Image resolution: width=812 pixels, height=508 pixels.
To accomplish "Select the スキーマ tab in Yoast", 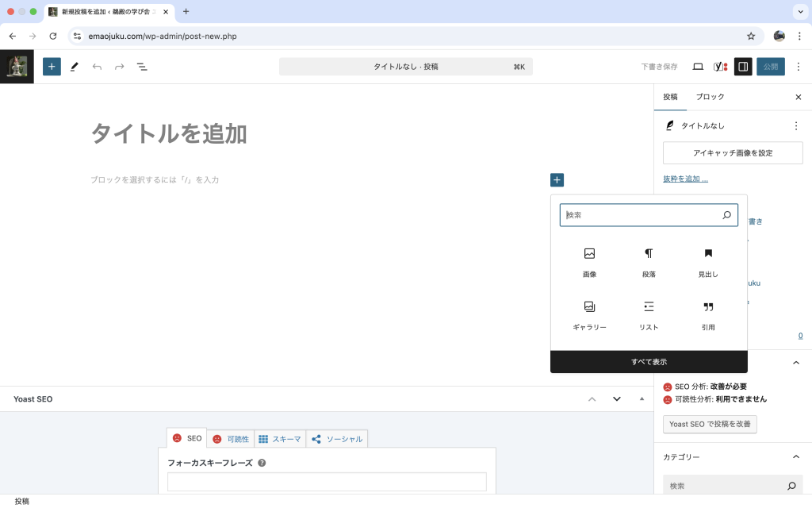I will pos(280,439).
